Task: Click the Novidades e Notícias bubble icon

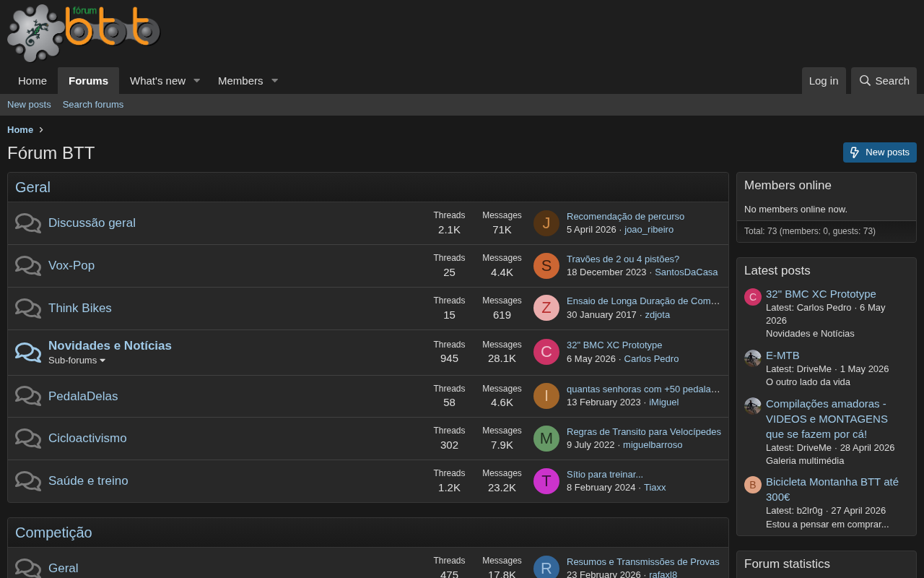Action: point(28,353)
